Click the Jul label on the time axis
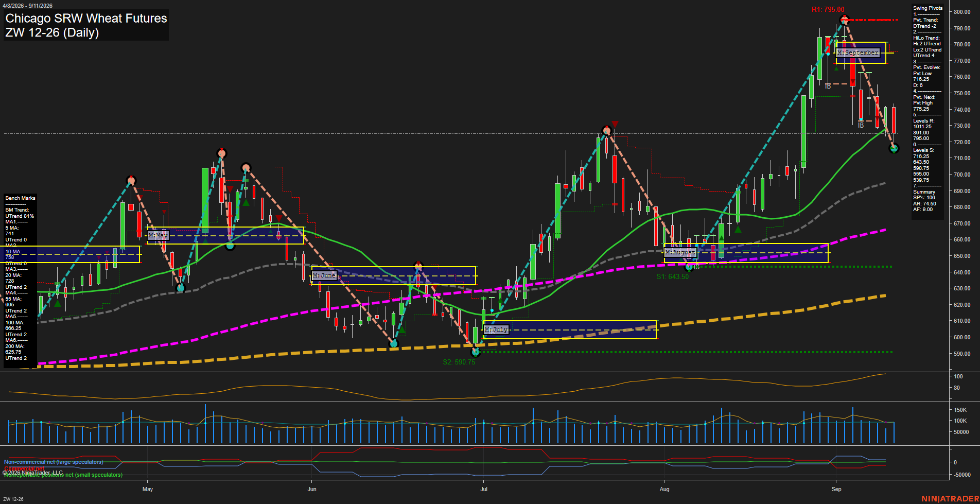The height and width of the screenshot is (504, 980). click(484, 489)
